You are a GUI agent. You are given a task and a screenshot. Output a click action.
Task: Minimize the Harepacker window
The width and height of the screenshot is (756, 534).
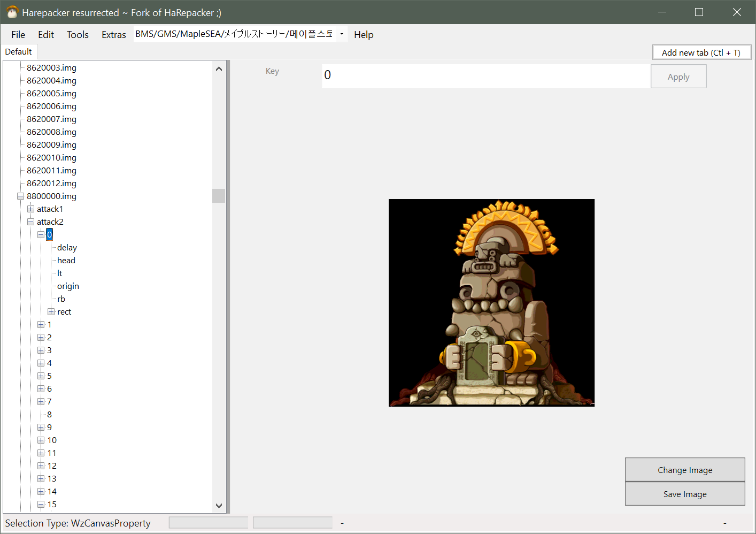662,12
